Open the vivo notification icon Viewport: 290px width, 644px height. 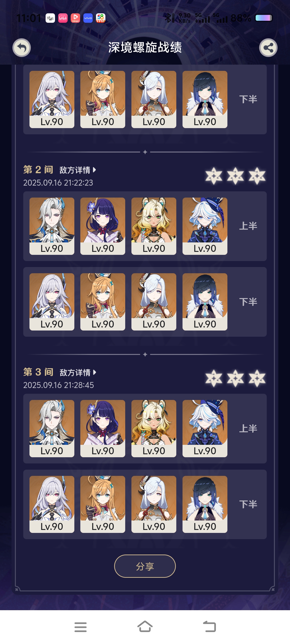pyautogui.click(x=88, y=18)
